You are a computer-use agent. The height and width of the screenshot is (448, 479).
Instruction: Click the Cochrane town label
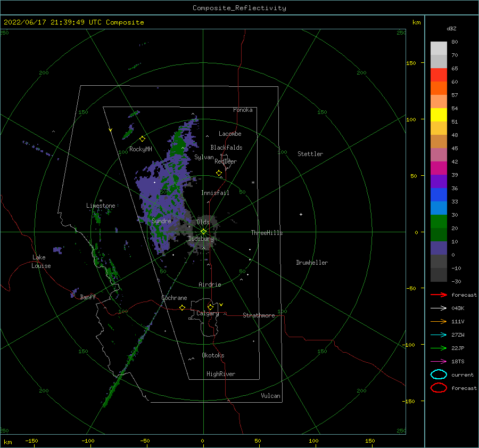174,298
